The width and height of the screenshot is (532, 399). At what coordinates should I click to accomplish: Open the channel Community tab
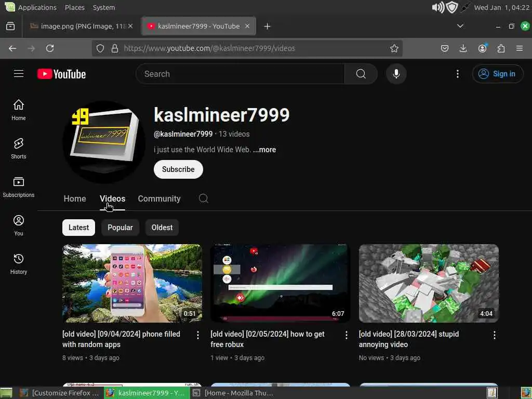[159, 199]
